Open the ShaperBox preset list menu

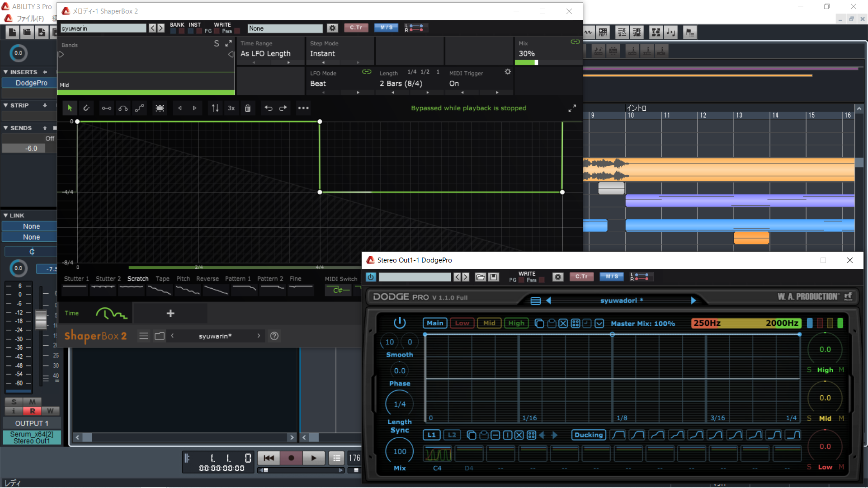click(144, 336)
